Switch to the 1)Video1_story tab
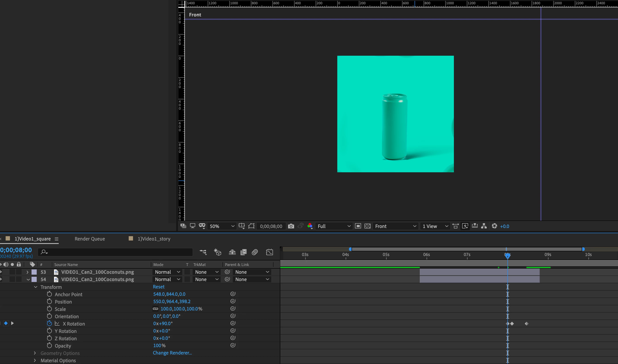Viewport: 618px width, 364px height. tap(154, 239)
